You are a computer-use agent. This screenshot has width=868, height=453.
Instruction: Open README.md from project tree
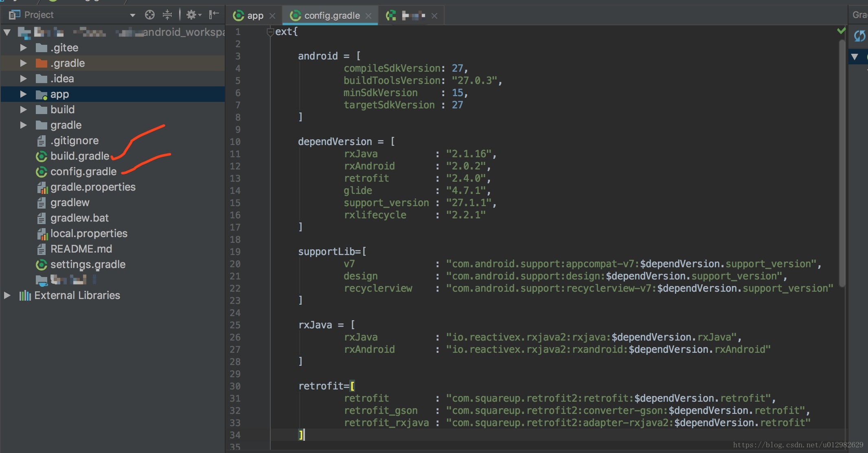pos(81,249)
